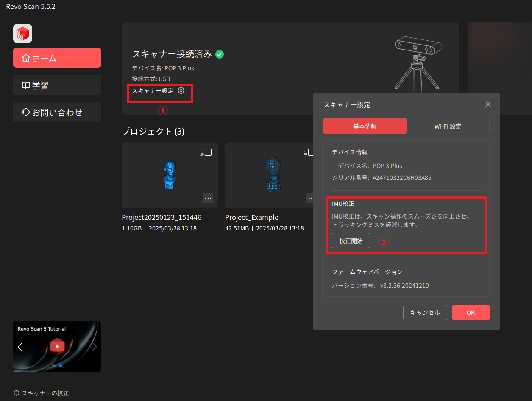532x401 pixels.
Task: Click the Revo Scan red cube logo
Action: pyautogui.click(x=22, y=34)
